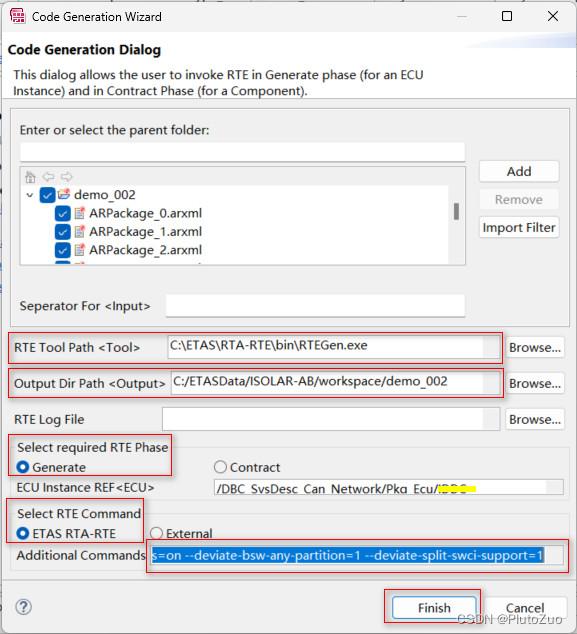Click the Finish button
This screenshot has height=634, width=577.
(434, 607)
